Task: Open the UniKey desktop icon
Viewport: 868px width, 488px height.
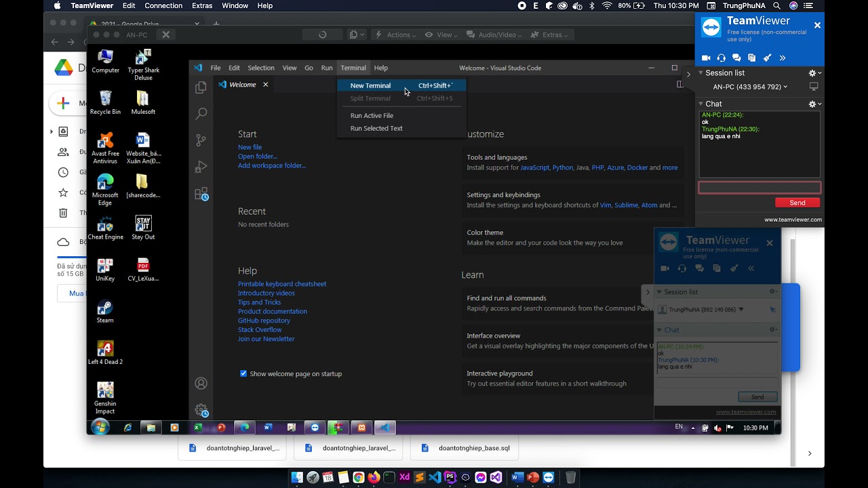Action: coord(105,270)
